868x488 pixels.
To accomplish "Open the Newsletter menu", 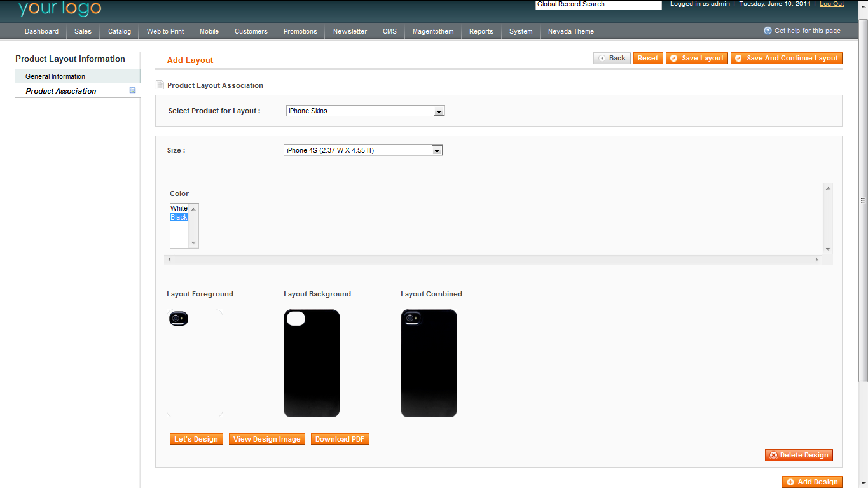I will (x=350, y=31).
